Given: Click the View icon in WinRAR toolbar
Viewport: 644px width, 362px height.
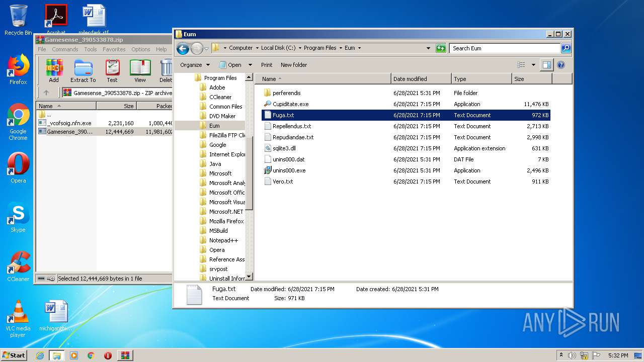Looking at the screenshot, I should (x=140, y=71).
